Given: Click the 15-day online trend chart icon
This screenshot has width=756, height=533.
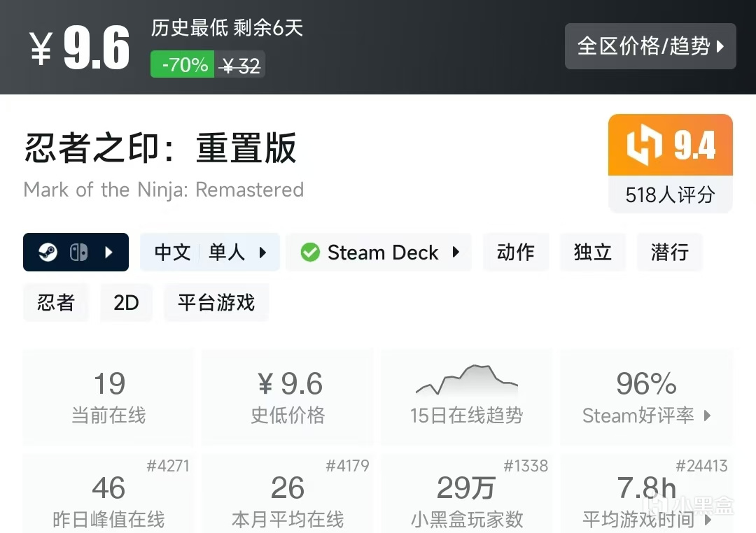Looking at the screenshot, I should [x=466, y=379].
